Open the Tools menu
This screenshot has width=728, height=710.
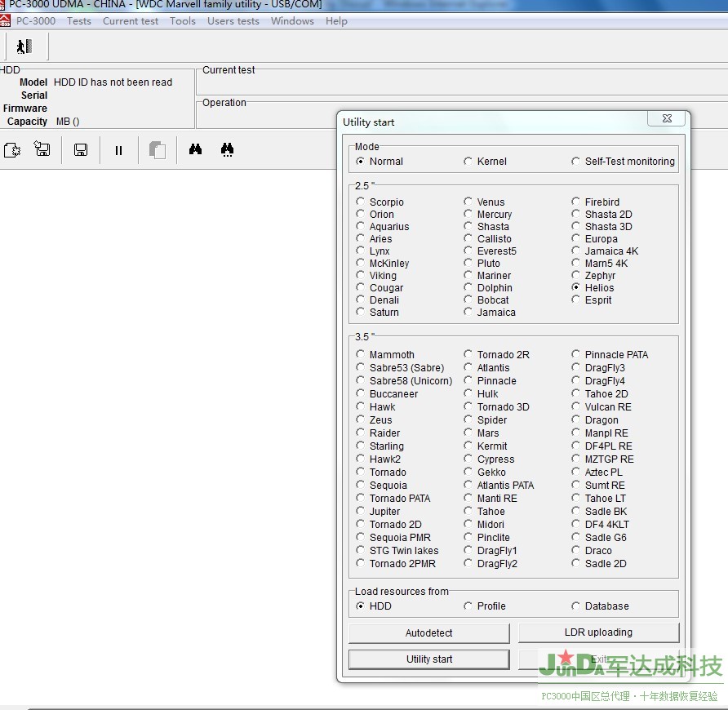coord(183,21)
